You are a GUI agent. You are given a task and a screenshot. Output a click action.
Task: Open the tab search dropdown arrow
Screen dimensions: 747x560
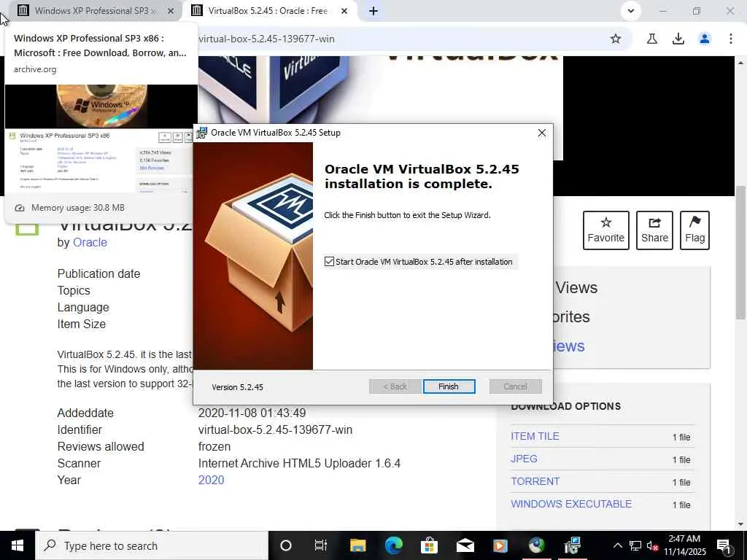coord(631,11)
